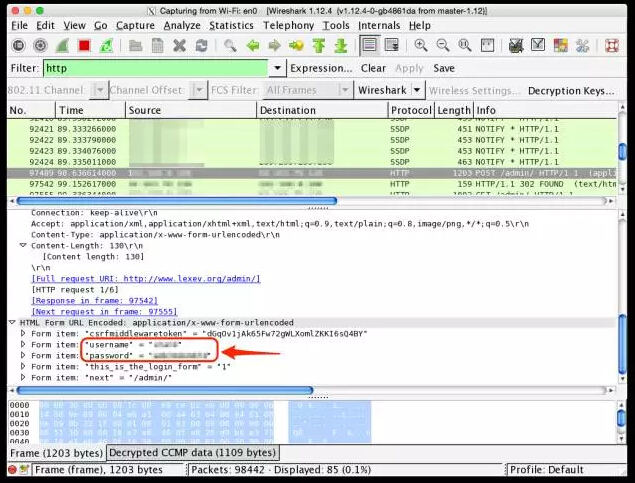Save the current display filter
The height and width of the screenshot is (483, 635).
point(444,68)
